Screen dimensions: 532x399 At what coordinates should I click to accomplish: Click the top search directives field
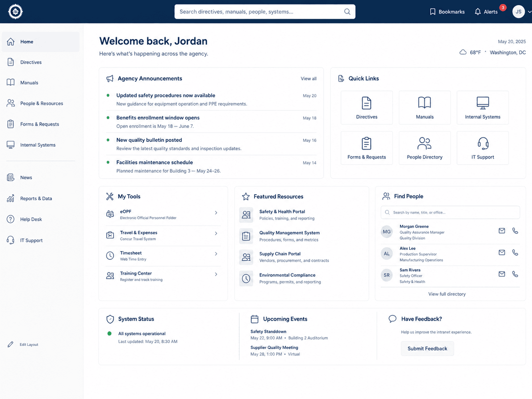[265, 12]
